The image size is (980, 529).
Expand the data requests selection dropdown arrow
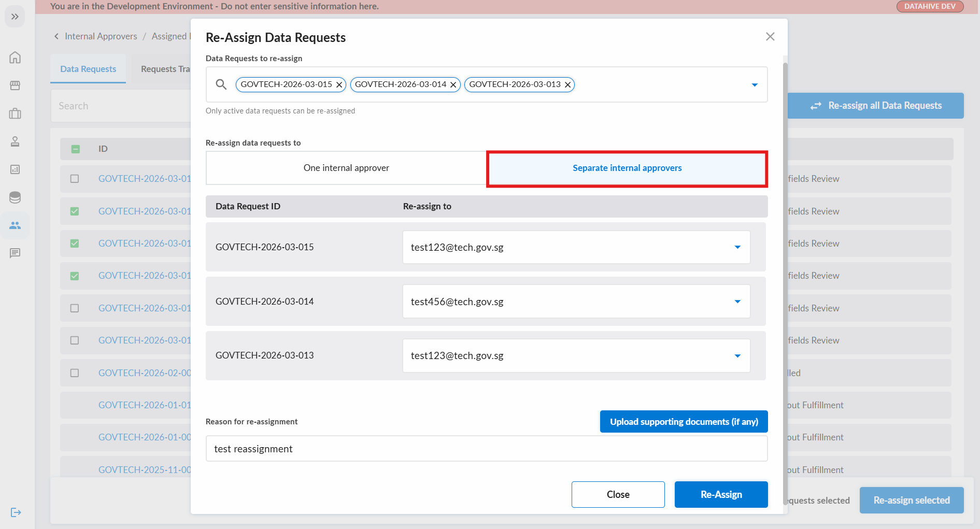pos(755,84)
